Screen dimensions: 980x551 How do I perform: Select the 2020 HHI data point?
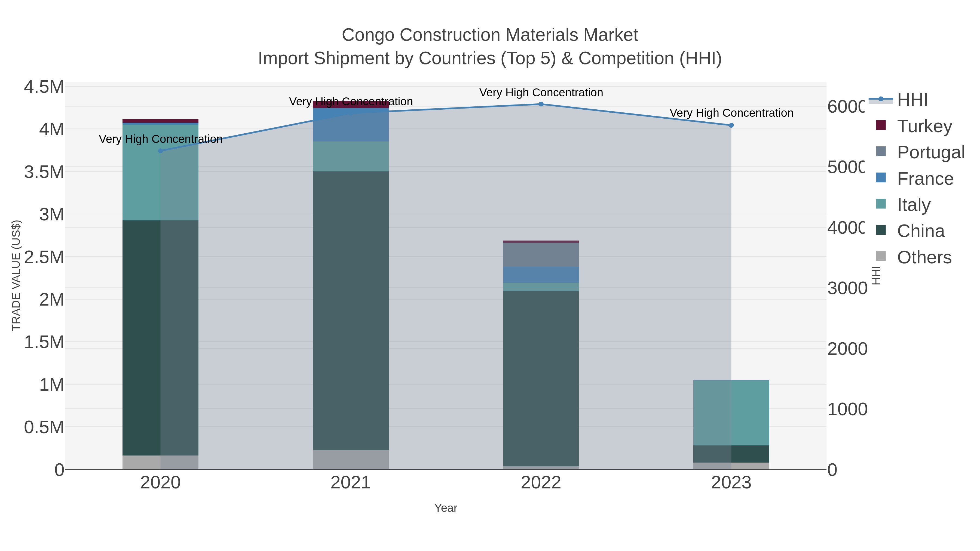coord(161,151)
